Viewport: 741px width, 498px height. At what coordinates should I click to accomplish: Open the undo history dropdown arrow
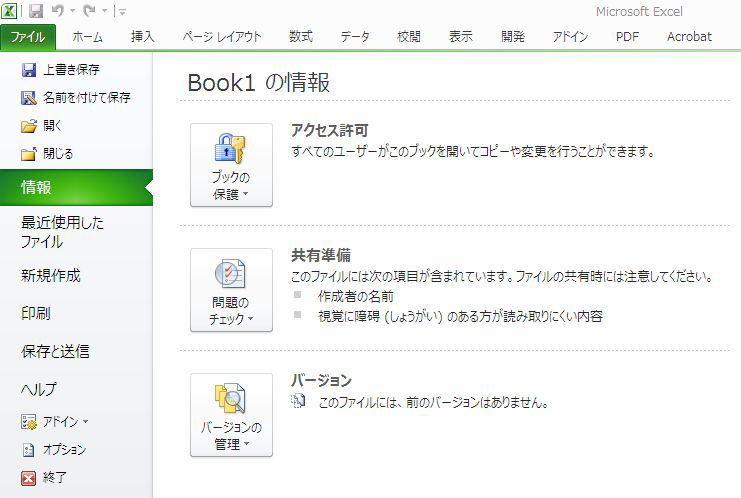click(x=72, y=11)
